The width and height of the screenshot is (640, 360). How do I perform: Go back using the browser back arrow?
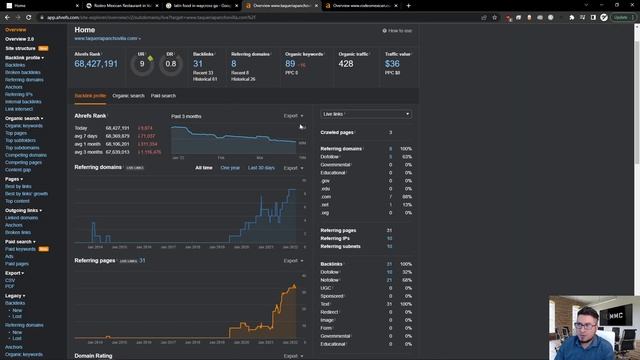(x=7, y=18)
